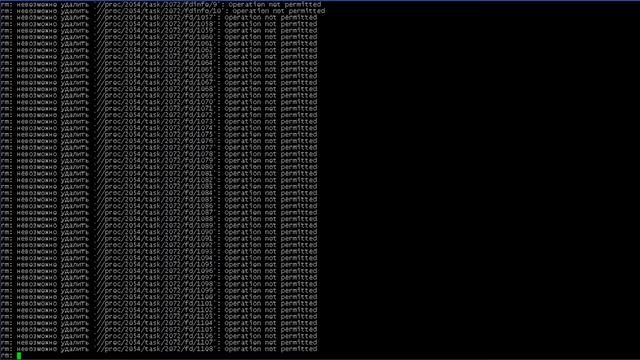Click the rm error line for fd/1079
Viewport: 640px width, 360px height.
click(158, 161)
